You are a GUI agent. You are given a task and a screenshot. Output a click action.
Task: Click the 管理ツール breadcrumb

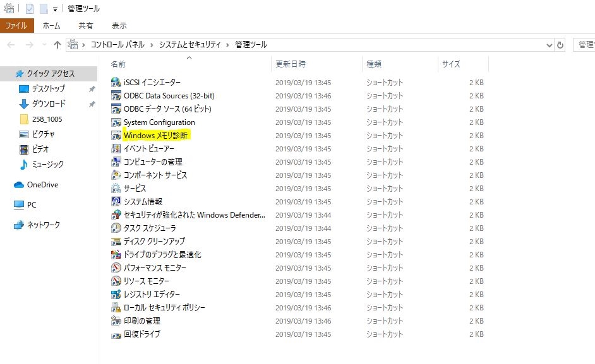pos(251,45)
